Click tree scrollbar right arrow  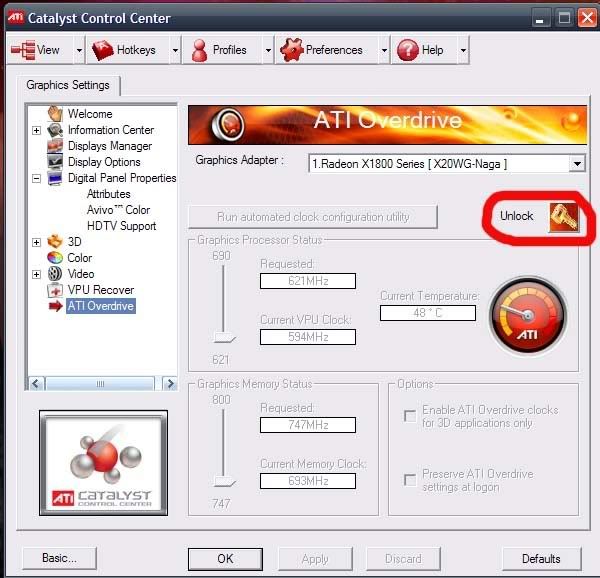click(x=170, y=383)
